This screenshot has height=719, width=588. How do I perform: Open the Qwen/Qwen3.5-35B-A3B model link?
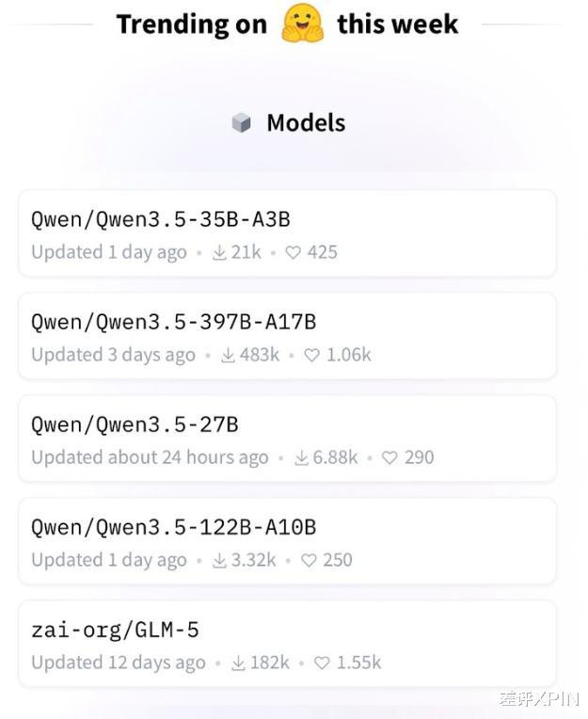click(160, 219)
